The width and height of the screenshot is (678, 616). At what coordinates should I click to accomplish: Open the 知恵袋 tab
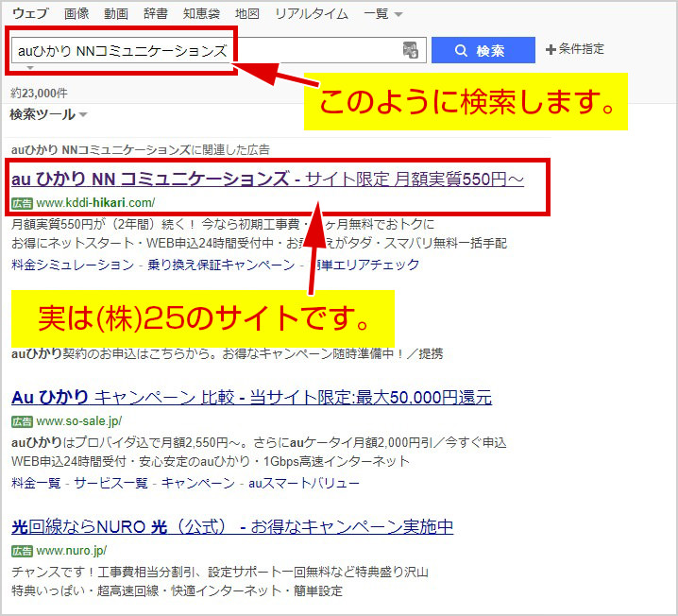(x=201, y=13)
